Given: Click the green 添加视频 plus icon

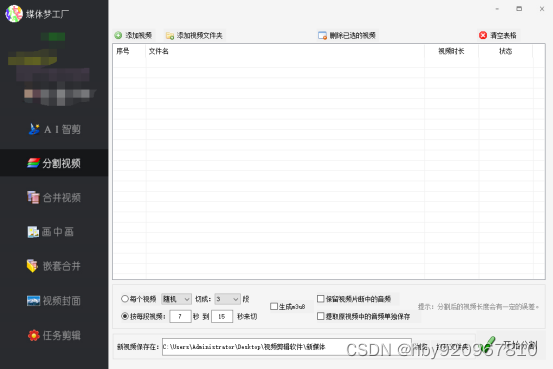Looking at the screenshot, I should coord(118,35).
